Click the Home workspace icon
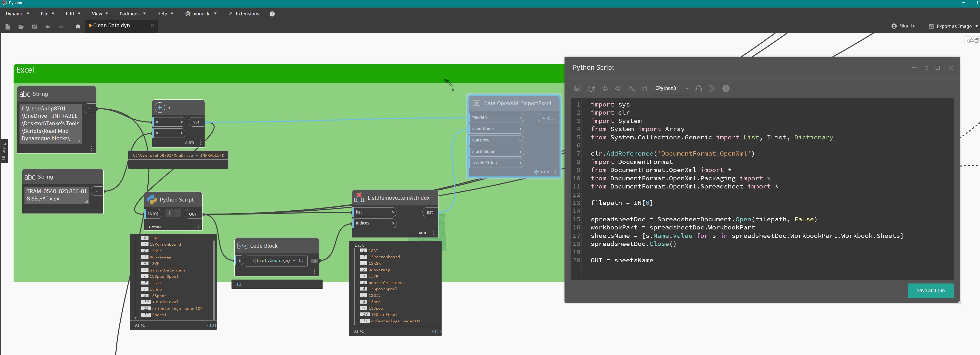Screen dimensions: 980x355 tap(78, 27)
